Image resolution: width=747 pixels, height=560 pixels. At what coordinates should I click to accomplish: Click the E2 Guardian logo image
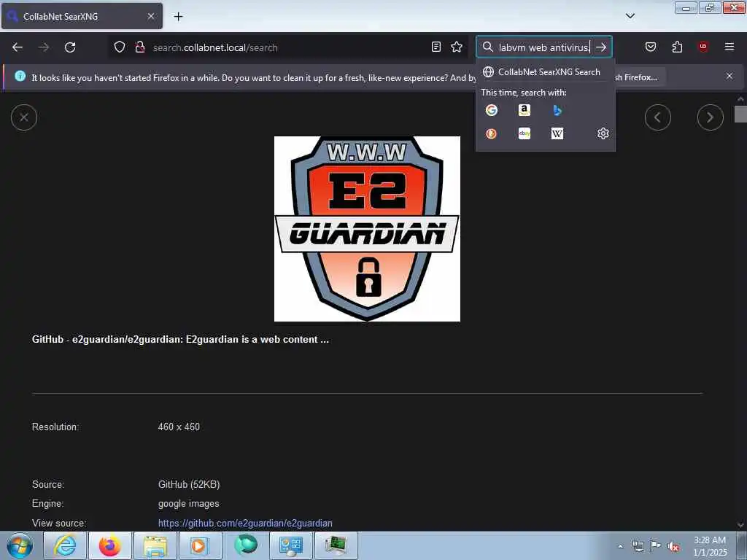pos(368,229)
